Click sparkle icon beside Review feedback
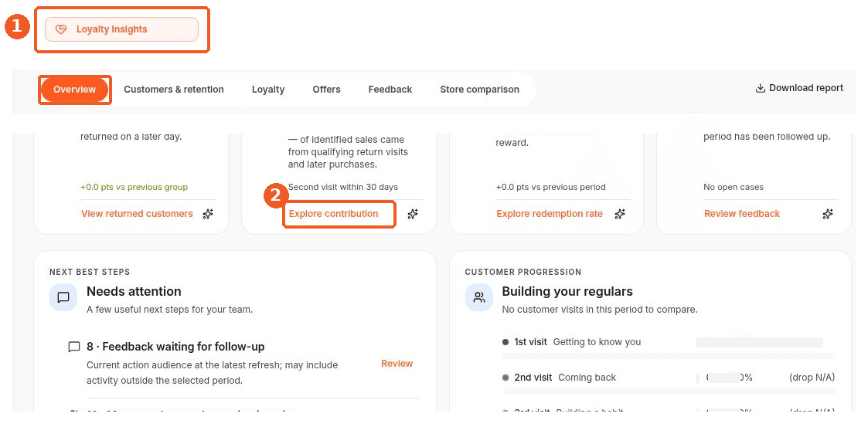Viewport: 868px width, 427px height. click(x=828, y=214)
